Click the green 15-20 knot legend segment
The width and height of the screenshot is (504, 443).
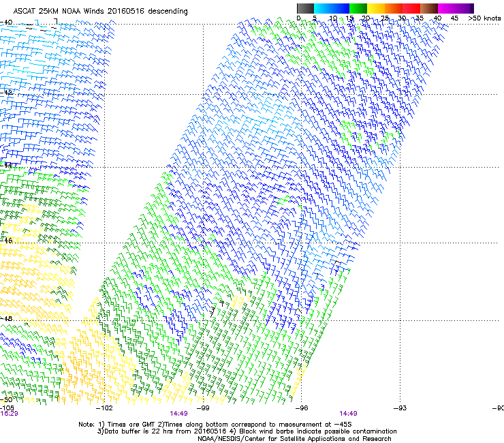pyautogui.click(x=358, y=8)
